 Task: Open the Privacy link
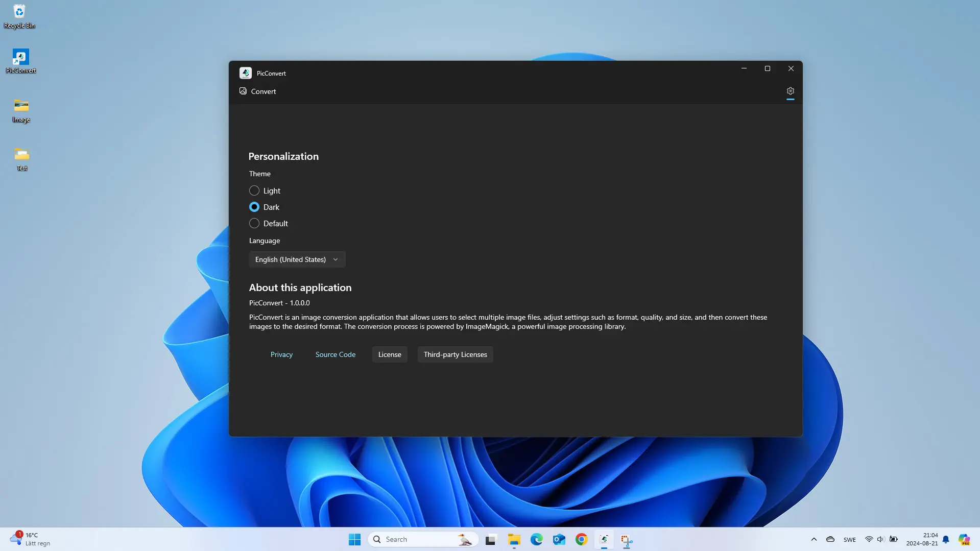pos(281,354)
